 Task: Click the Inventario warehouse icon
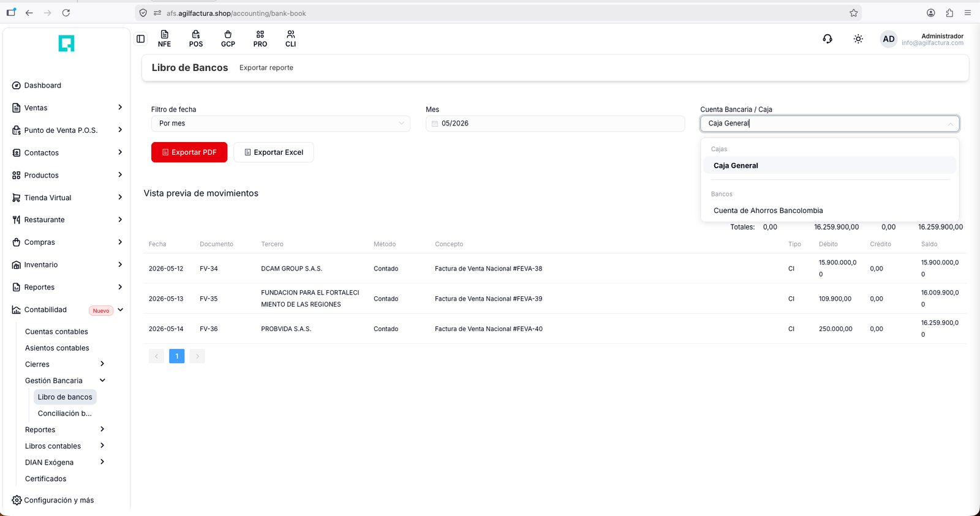(17, 265)
